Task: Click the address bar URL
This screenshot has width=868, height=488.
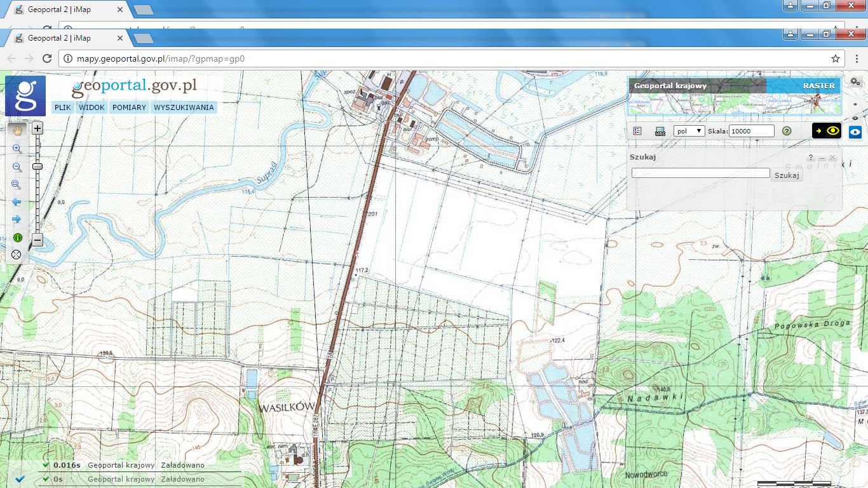Action: point(160,58)
